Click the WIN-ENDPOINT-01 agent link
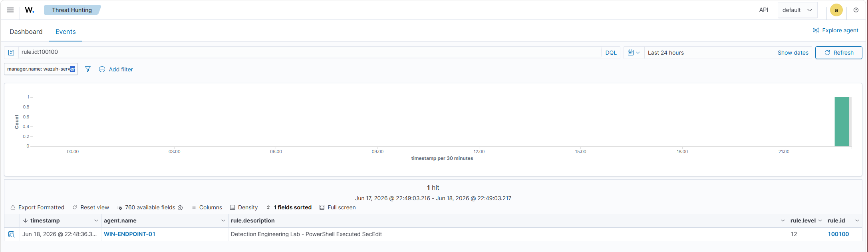The height and width of the screenshot is (252, 868). tap(129, 234)
